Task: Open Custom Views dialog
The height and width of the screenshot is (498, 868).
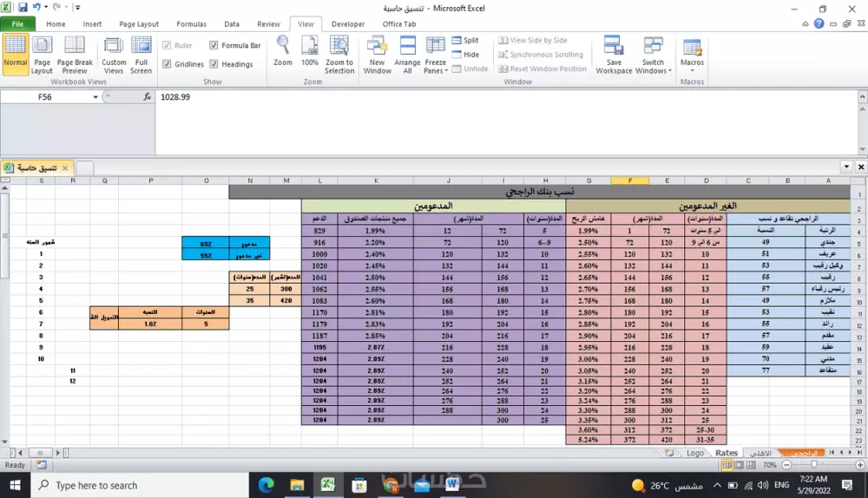Action: 114,55
